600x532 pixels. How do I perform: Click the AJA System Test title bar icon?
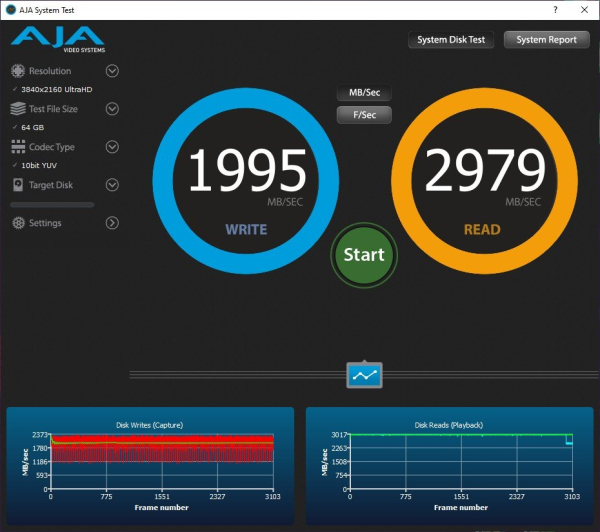[10, 10]
